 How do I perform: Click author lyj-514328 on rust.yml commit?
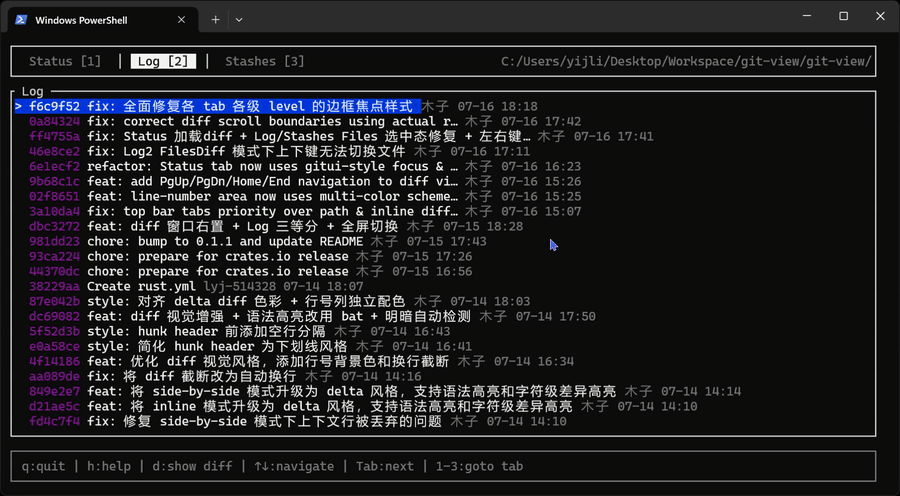240,286
